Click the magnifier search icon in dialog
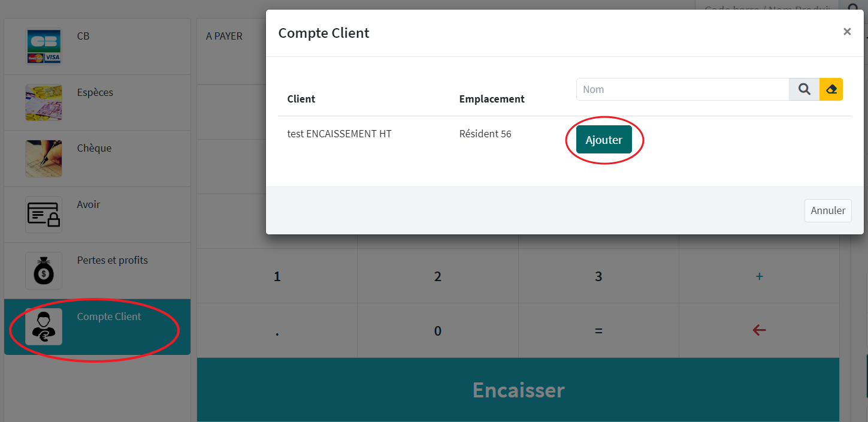Screen dimensions: 868x422 (804, 89)
